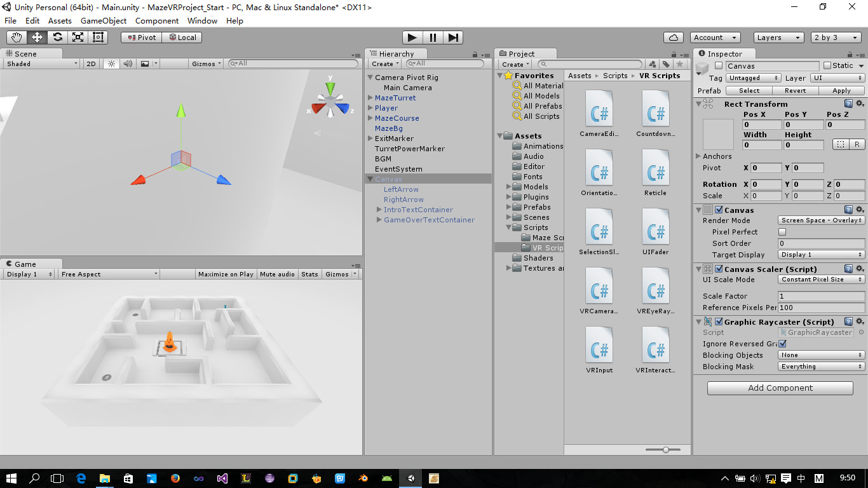Screen dimensions: 868x488
Task: Select the Rotate tool
Action: point(57,37)
